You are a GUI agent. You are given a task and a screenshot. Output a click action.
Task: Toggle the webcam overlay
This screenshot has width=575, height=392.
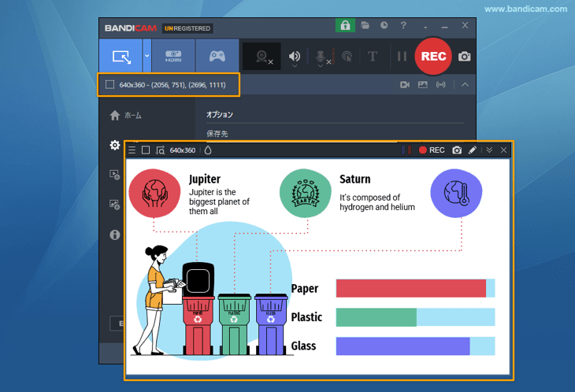click(x=262, y=57)
